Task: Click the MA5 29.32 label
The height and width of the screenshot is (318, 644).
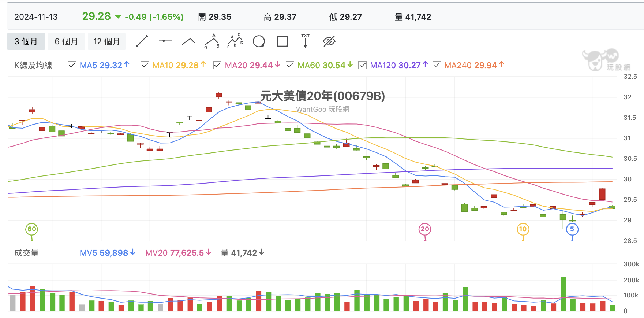Action: (105, 65)
